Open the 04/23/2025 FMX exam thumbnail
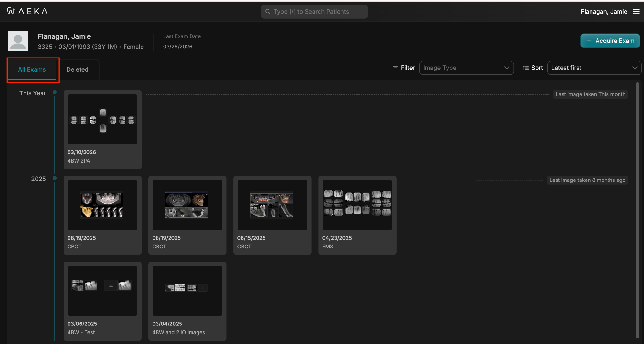Screen dimensions: 644x344 357,205
